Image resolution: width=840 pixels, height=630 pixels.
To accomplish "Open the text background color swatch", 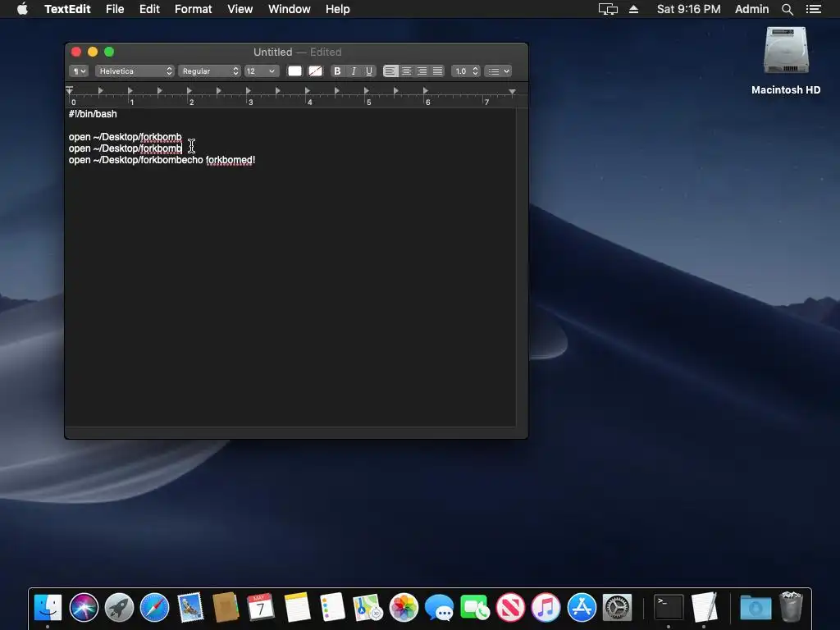I will [316, 71].
